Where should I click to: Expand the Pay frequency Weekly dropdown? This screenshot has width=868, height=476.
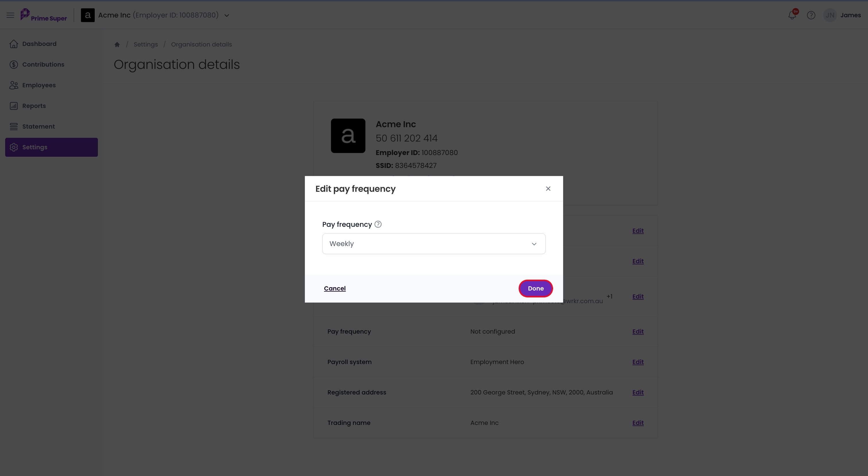434,244
